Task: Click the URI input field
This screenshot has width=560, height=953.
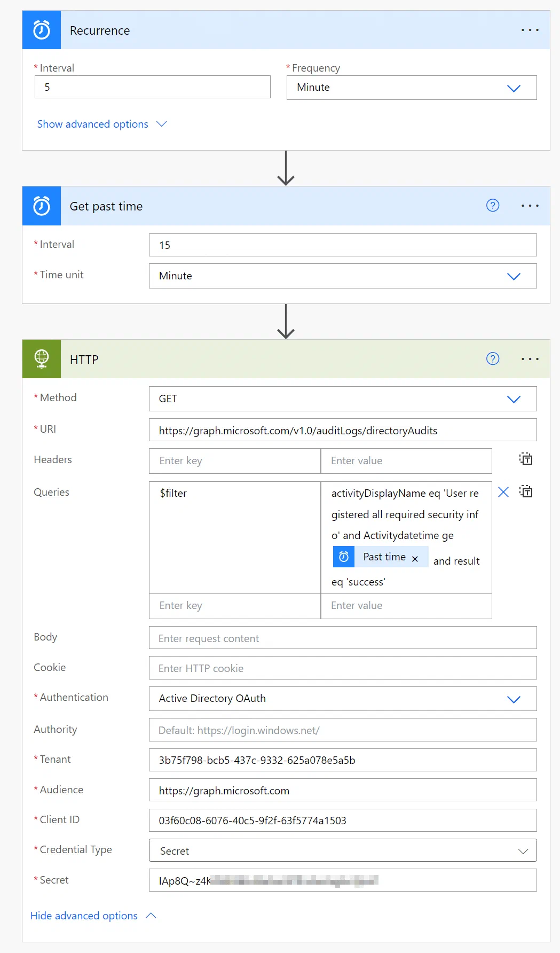Action: (343, 430)
